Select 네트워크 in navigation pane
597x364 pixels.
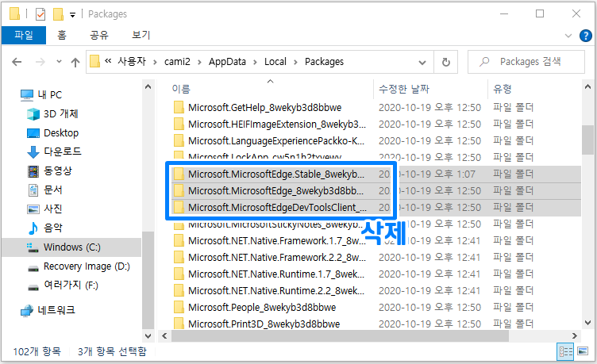click(48, 310)
